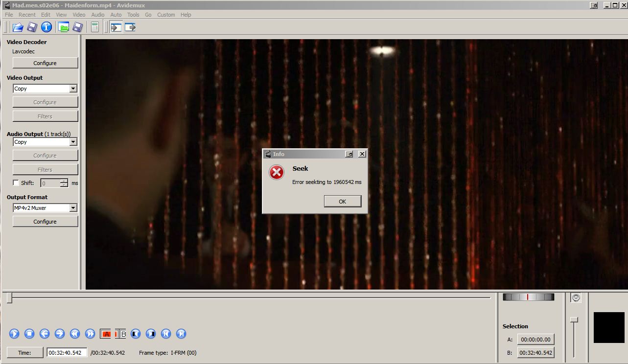Click Configure under Video Decoder
Image resolution: width=628 pixels, height=364 pixels.
pyautogui.click(x=45, y=63)
